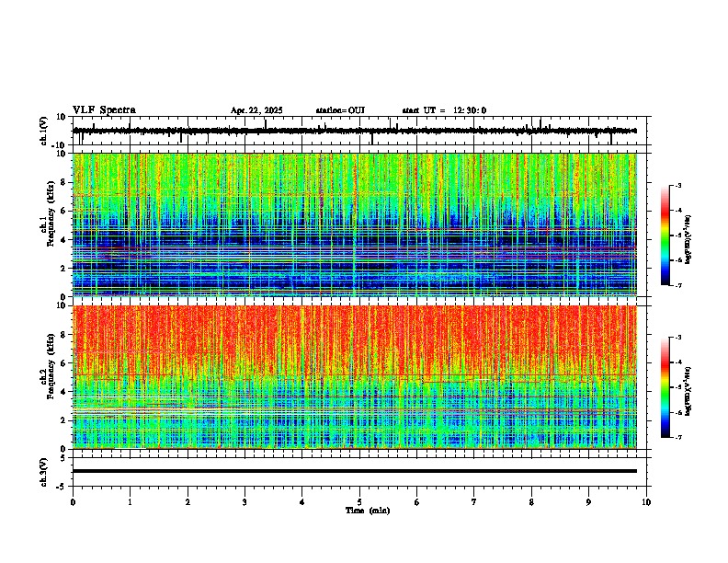Click the "2" kHz tick on ch.2 spectrogram
Viewport: 728px width, 563px height.
[x=63, y=420]
